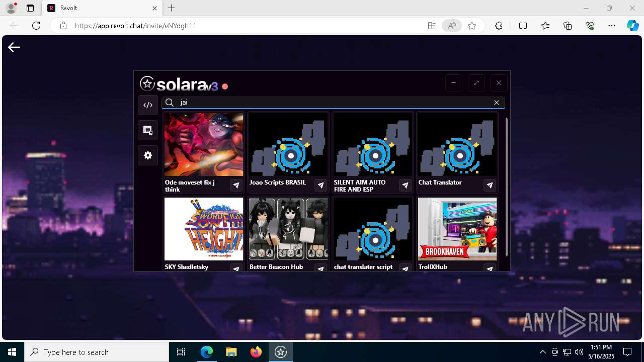Open SILENT AIM AUTO FIRE thumbnail
The width and height of the screenshot is (644, 362).
tap(373, 144)
